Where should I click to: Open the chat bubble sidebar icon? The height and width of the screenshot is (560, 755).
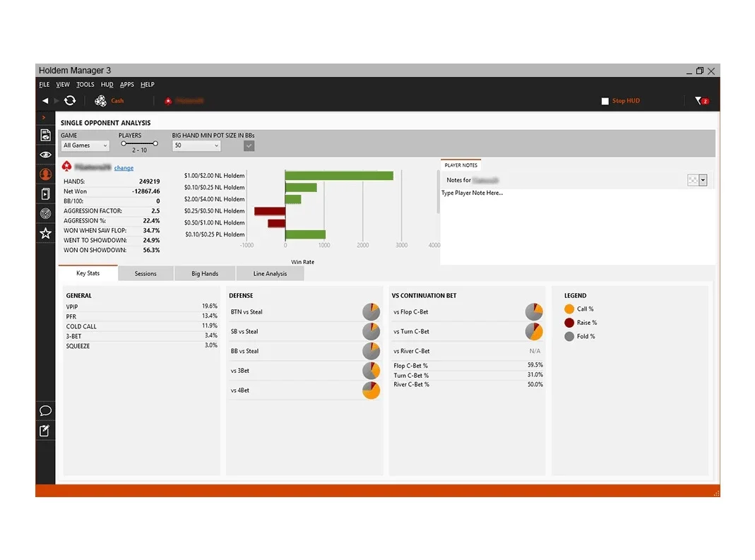point(46,411)
